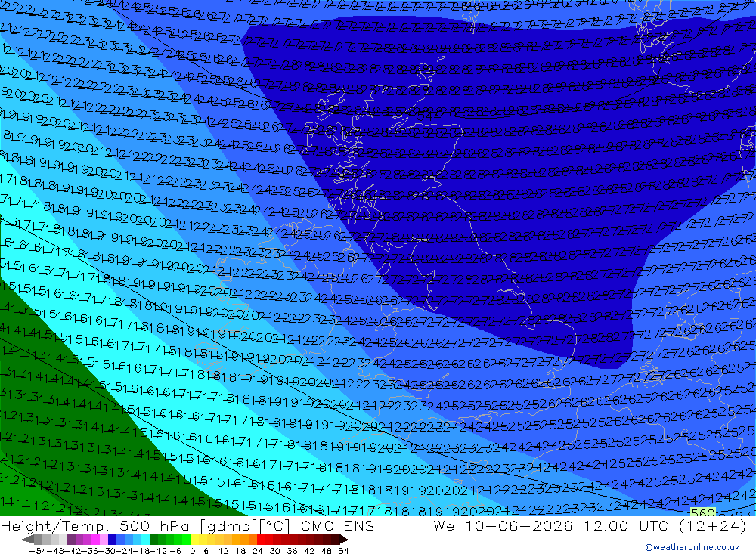Click the dark navy legend swatch above -30
Screen dimensions: 756x554
(112, 540)
